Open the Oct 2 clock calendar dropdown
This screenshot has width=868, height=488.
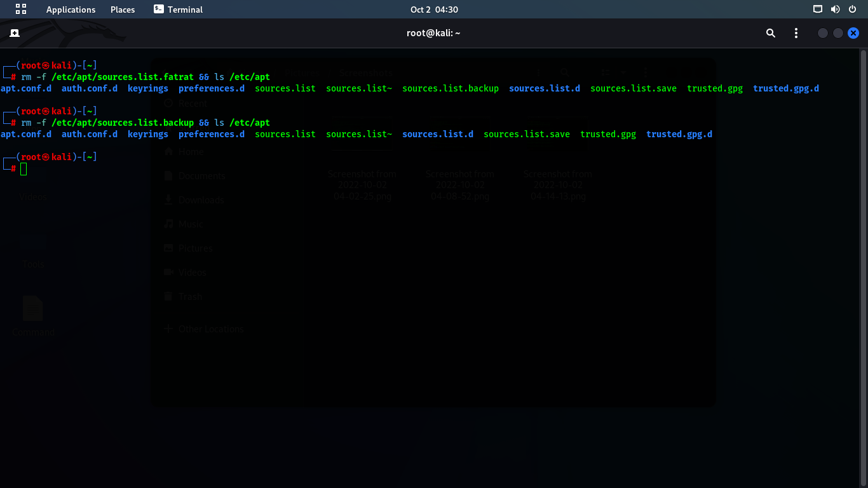(x=434, y=9)
